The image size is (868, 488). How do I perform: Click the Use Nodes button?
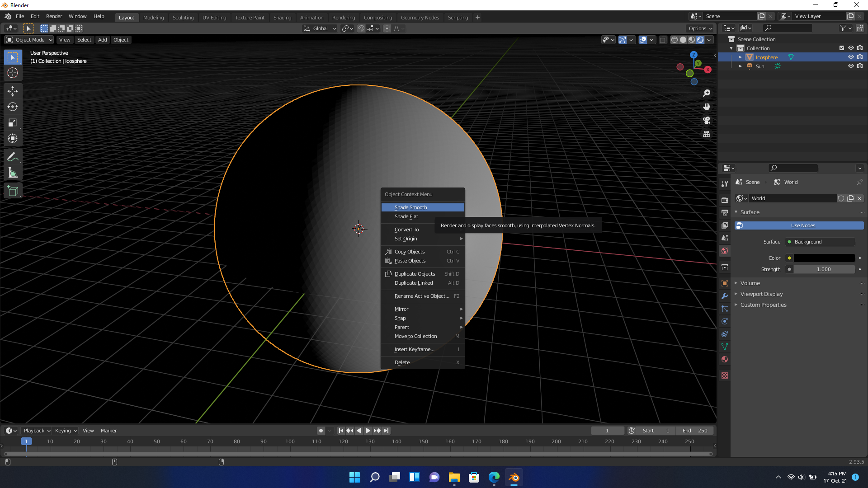[x=802, y=225]
